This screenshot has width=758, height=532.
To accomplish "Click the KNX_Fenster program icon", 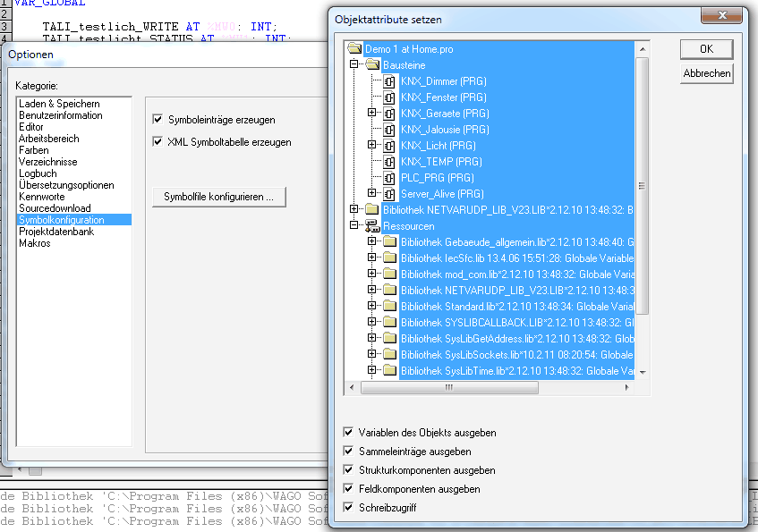I will (x=389, y=97).
